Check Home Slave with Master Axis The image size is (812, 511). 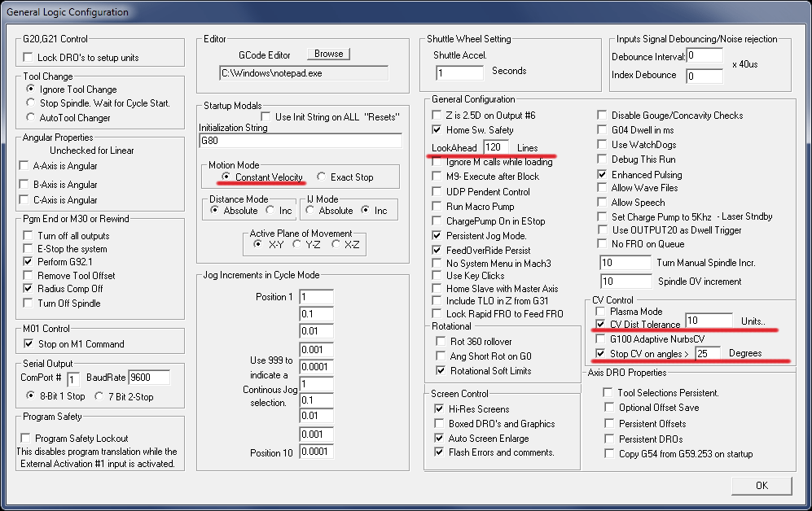tap(437, 288)
